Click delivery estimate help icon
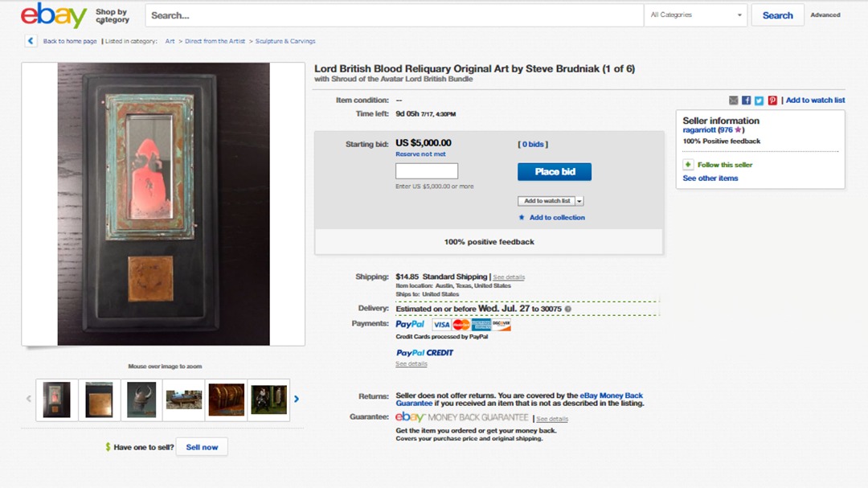This screenshot has height=488, width=868. point(568,309)
